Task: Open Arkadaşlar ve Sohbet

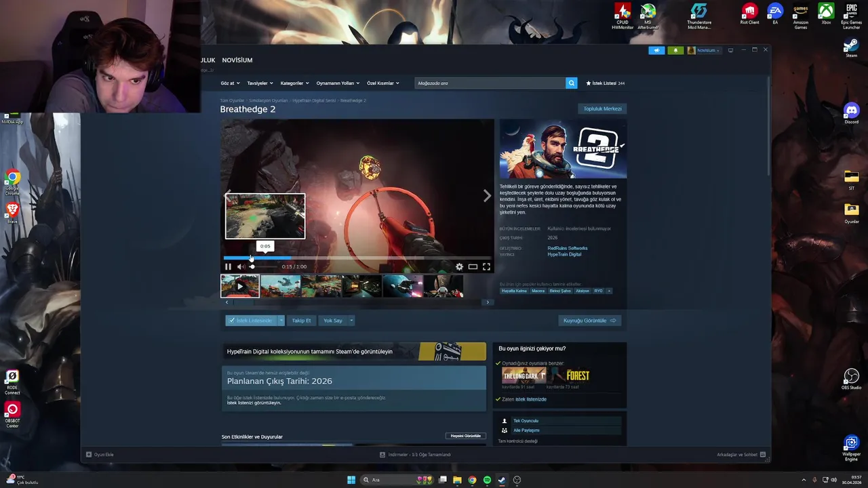Action: (x=741, y=455)
